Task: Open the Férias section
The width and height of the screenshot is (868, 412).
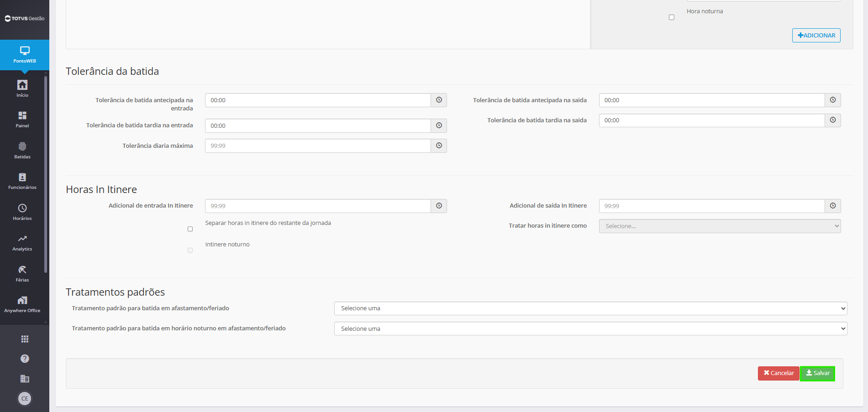Action: pyautogui.click(x=22, y=274)
